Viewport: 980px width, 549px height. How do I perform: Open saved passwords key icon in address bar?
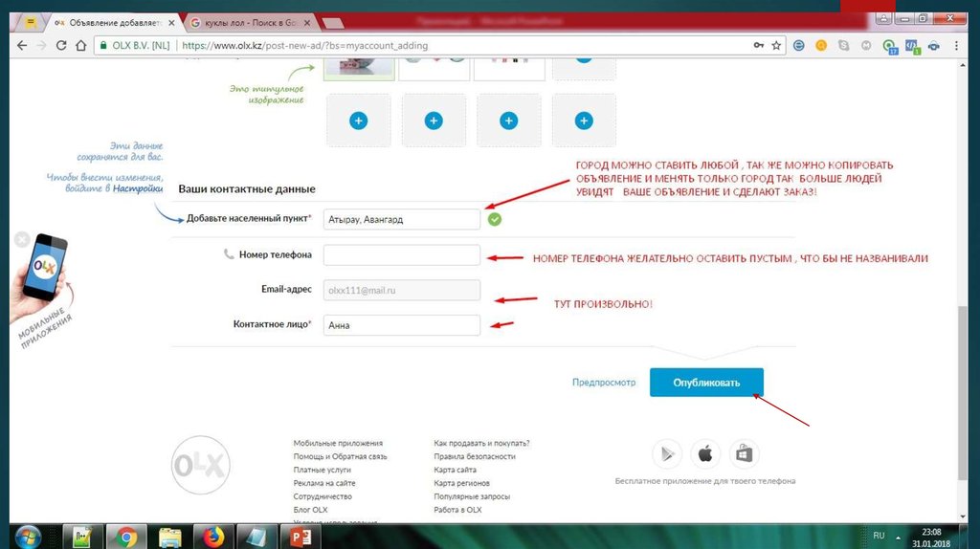[x=759, y=46]
